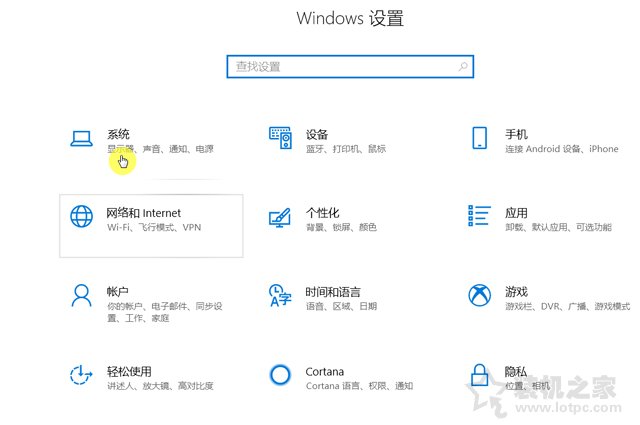640x425 pixels.
Task: Click description 背景、锁屏、颜色
Action: click(x=341, y=227)
